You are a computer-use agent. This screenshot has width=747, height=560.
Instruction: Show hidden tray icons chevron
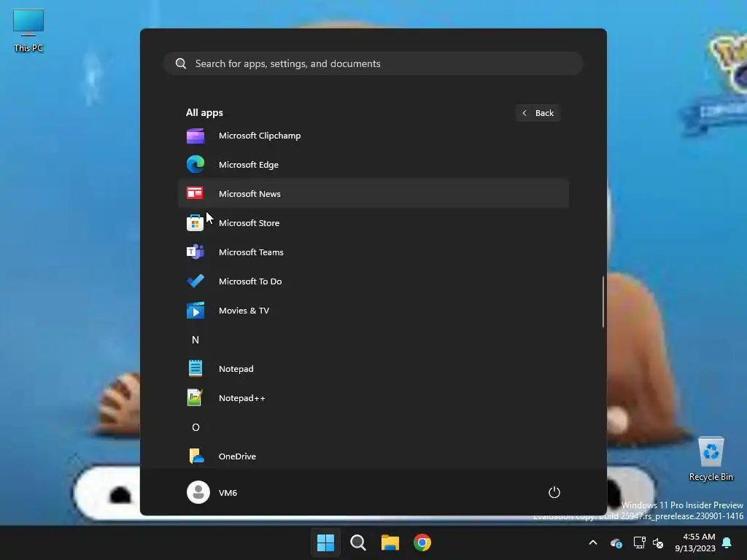click(x=593, y=542)
